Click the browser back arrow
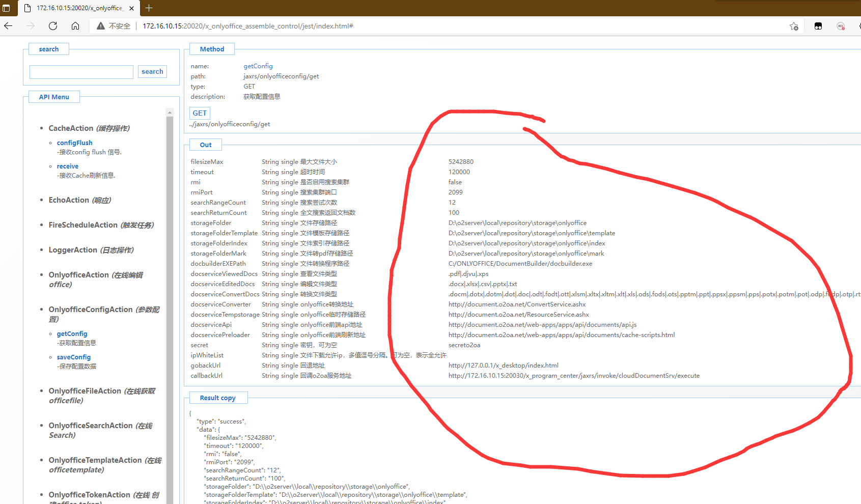The image size is (861, 504). click(9, 26)
